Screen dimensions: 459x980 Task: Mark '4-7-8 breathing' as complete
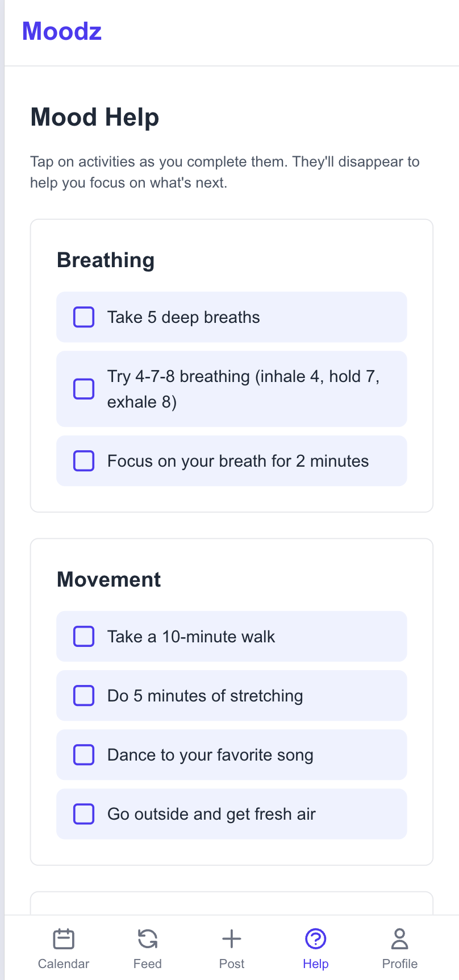tap(84, 389)
